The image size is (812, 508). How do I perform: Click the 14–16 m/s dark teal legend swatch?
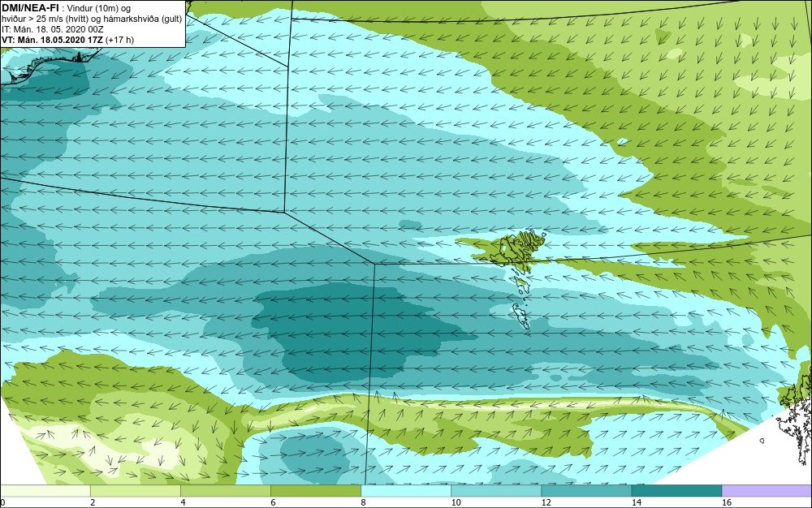[676, 490]
